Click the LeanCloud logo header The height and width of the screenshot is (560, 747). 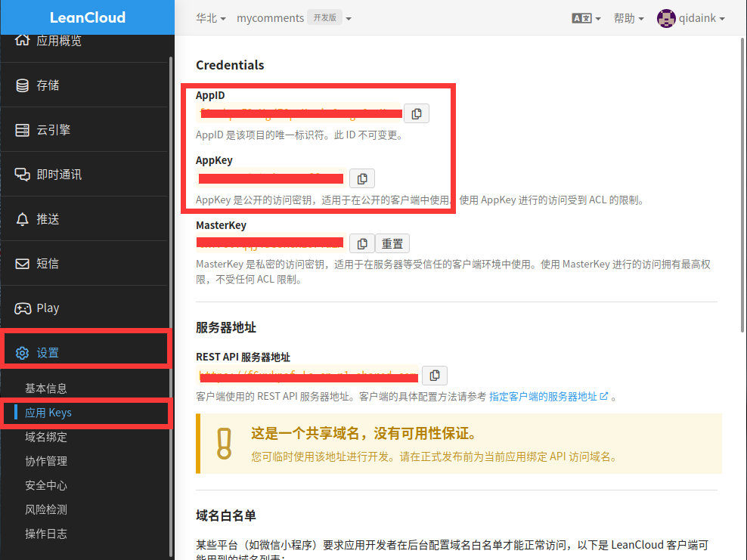click(x=88, y=17)
